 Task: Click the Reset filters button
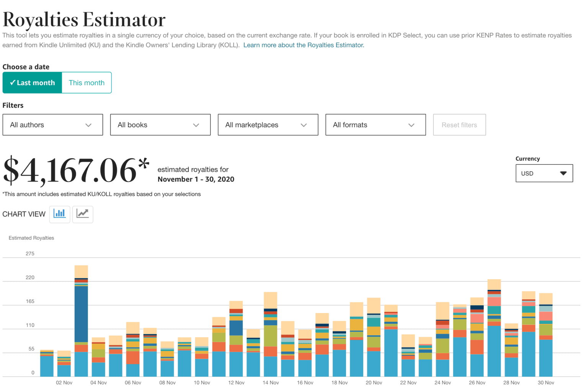coord(459,125)
